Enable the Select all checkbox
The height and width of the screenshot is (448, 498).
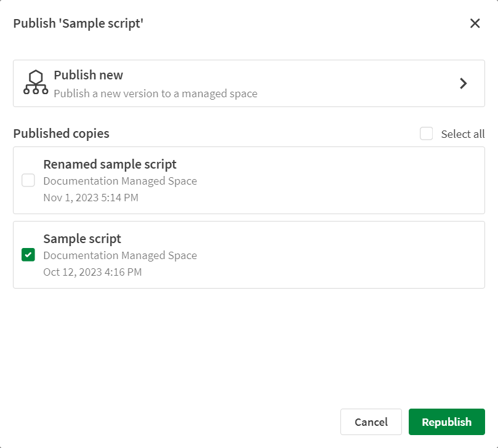(426, 134)
